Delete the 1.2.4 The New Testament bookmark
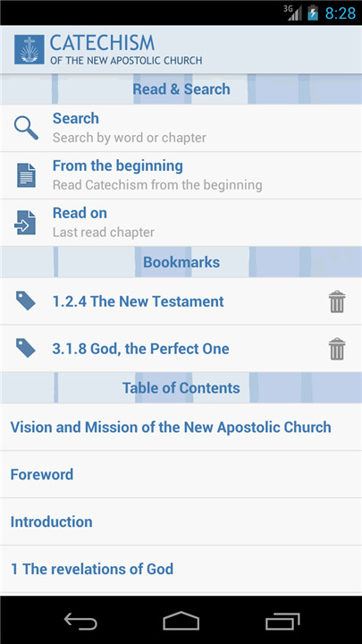The image size is (362, 644). (x=337, y=301)
